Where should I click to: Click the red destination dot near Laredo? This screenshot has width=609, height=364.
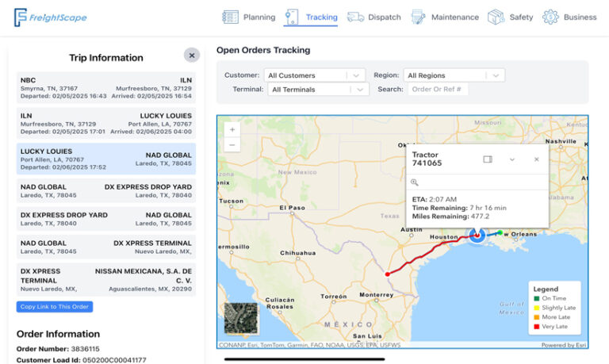387,274
